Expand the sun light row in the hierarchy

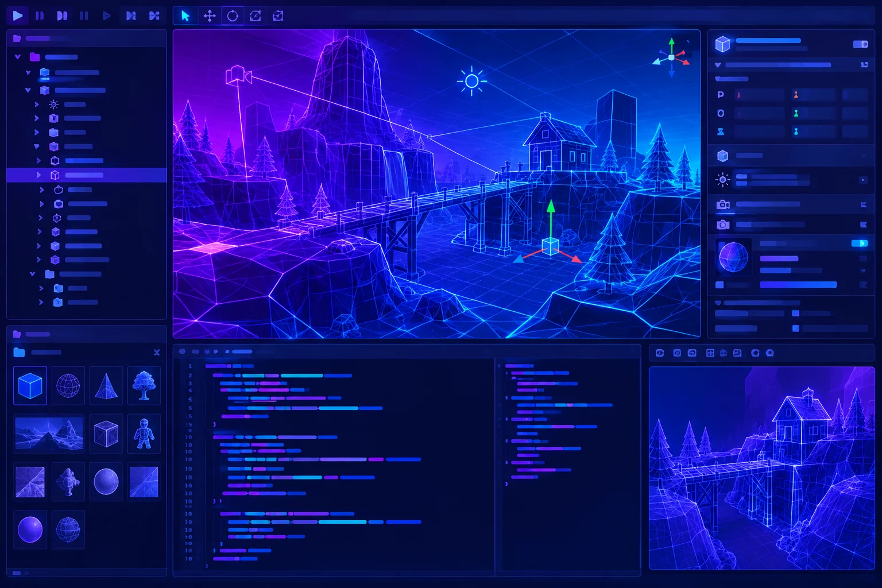37,105
